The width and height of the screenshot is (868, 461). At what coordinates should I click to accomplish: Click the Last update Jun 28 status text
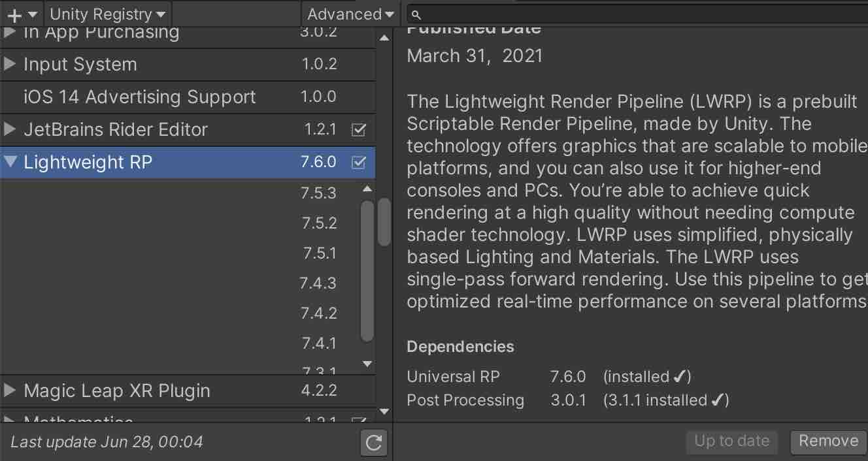[x=107, y=442]
